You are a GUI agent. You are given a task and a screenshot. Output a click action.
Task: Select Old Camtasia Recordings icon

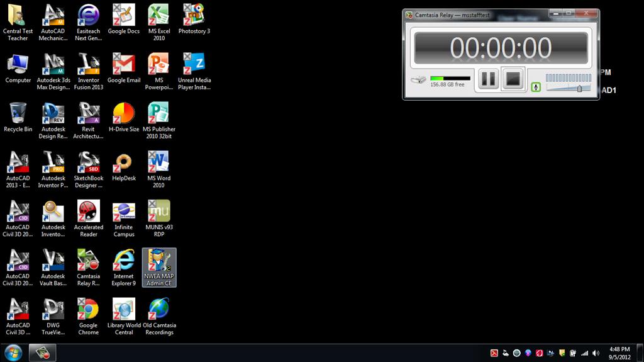pyautogui.click(x=159, y=316)
